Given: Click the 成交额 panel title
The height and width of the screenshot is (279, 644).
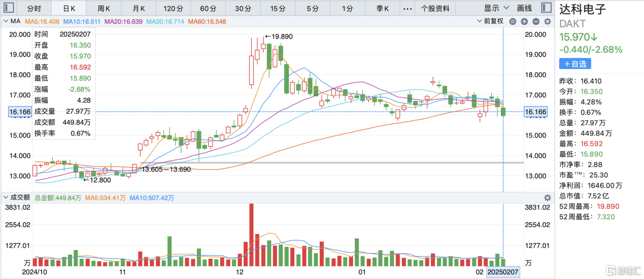Looking at the screenshot, I should (x=20, y=198).
